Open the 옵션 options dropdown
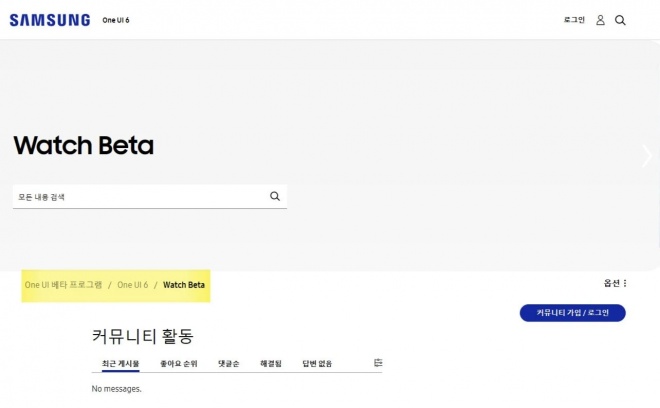 [x=615, y=283]
